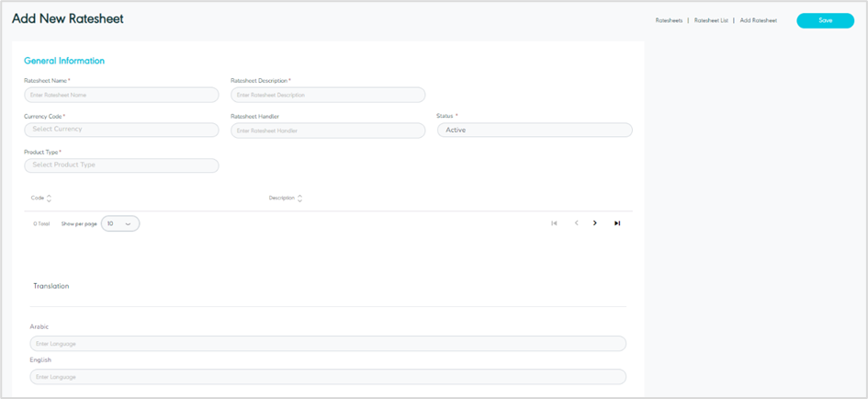Sort the table by Code column
Image resolution: width=868 pixels, height=399 pixels.
(x=49, y=199)
